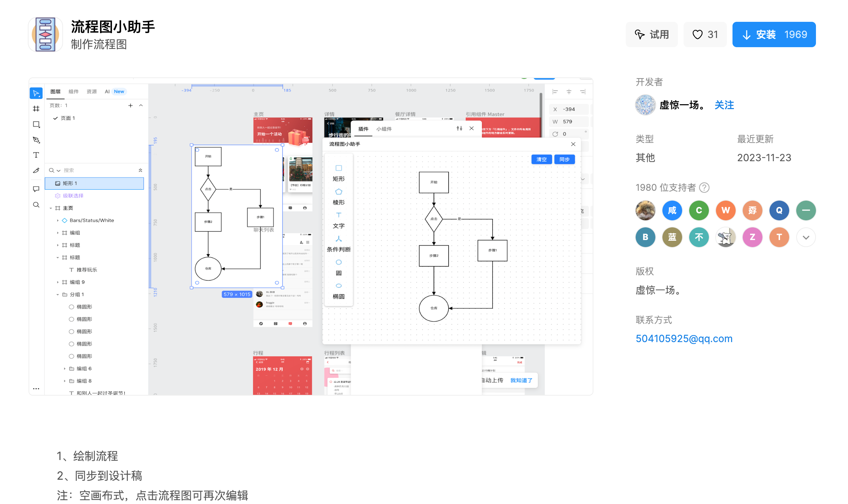
Task: Open the comment tool icon
Action: [36, 189]
